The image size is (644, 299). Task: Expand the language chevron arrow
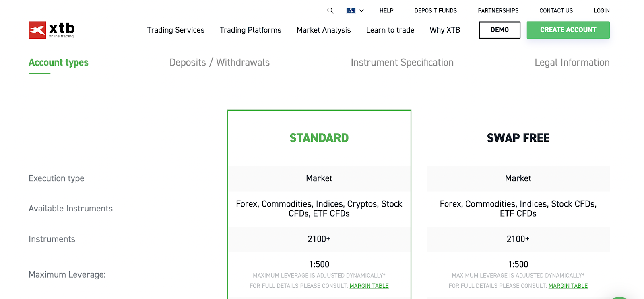coord(361,11)
